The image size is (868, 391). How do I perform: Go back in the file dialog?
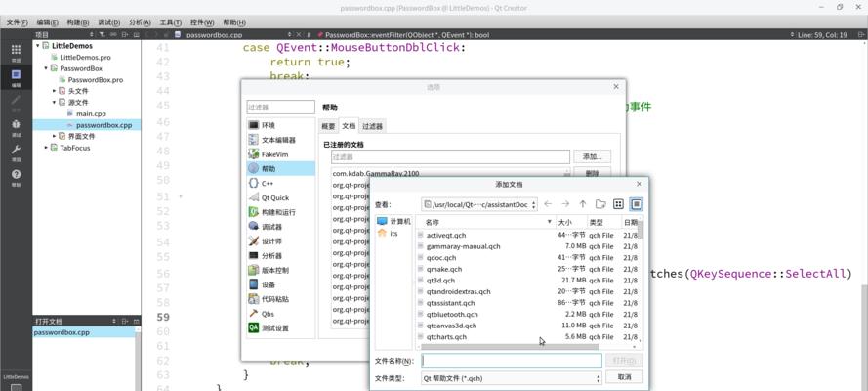coord(548,204)
